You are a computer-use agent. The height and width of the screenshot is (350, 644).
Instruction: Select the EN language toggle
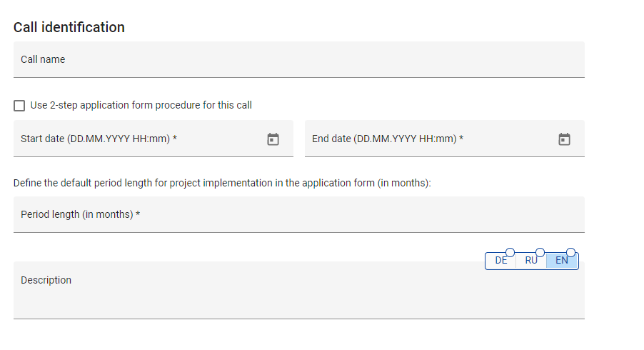[562, 261]
